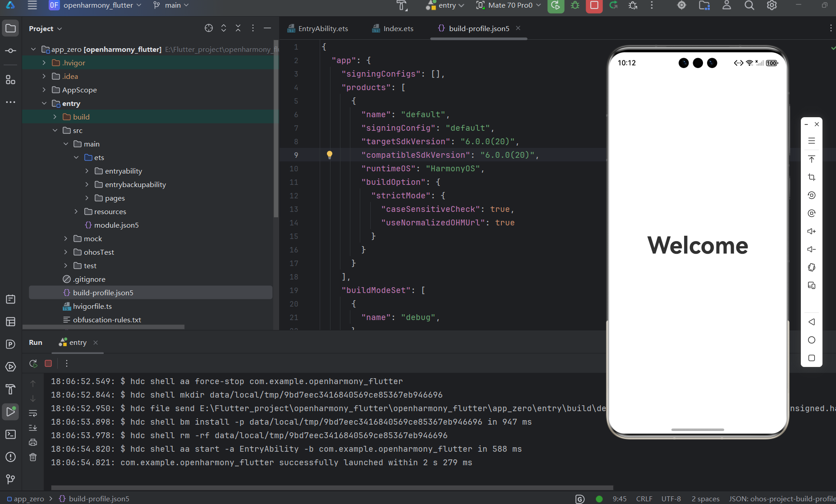Expand the build folder
Image resolution: width=836 pixels, height=504 pixels.
(x=55, y=117)
